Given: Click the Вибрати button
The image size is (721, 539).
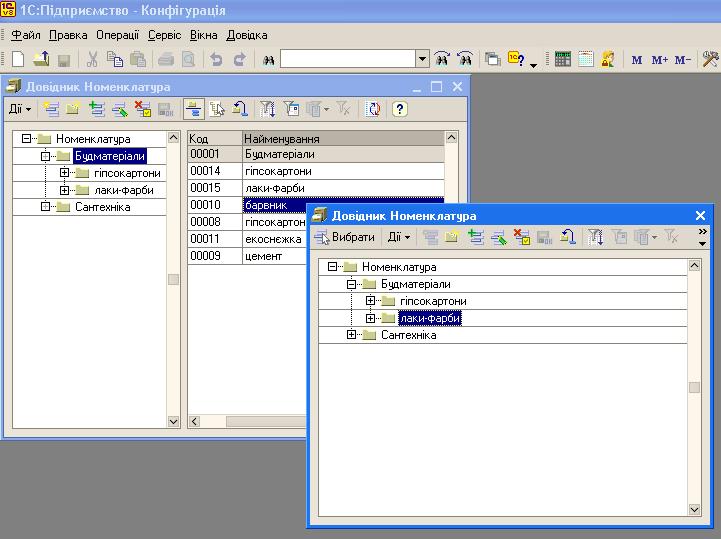Looking at the screenshot, I should coord(345,237).
